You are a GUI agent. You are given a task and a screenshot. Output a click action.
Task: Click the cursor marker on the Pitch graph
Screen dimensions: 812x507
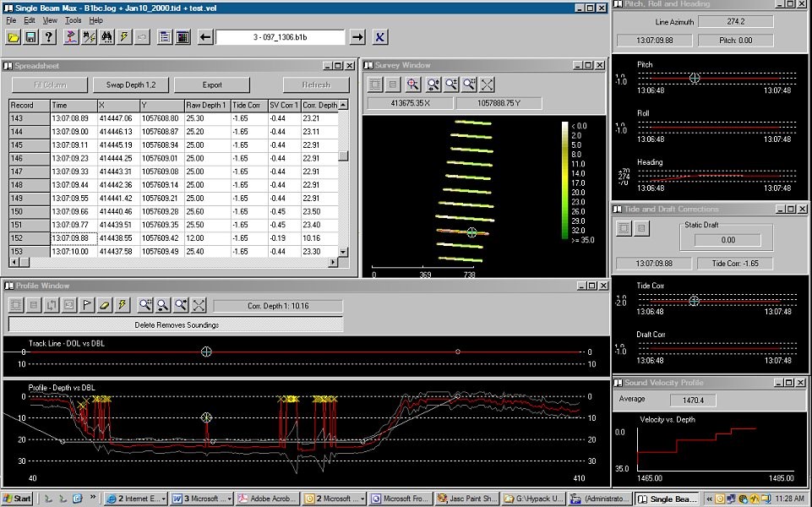click(x=695, y=78)
